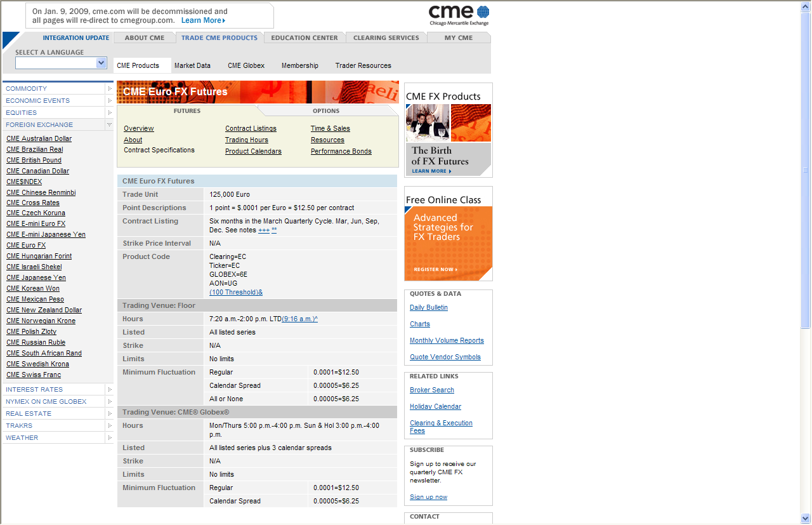Image resolution: width=812 pixels, height=525 pixels.
Task: Expand the TRAKRS sidebar section
Action: (109, 426)
